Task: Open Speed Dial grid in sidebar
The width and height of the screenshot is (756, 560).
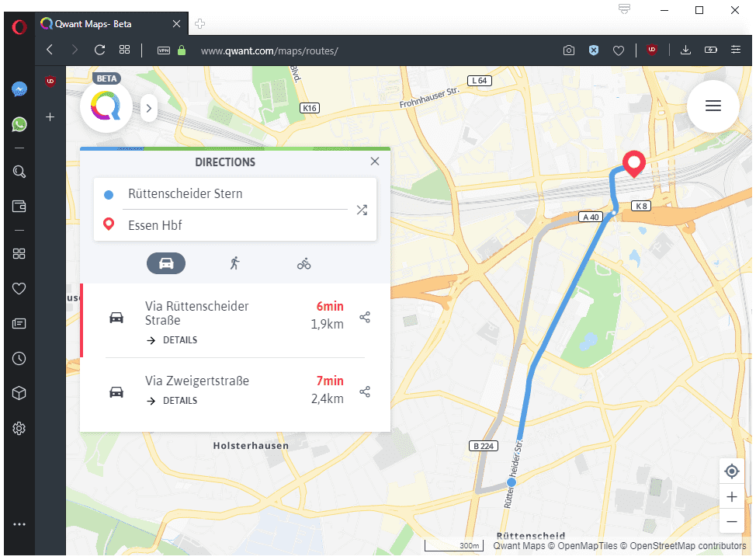Action: (19, 254)
